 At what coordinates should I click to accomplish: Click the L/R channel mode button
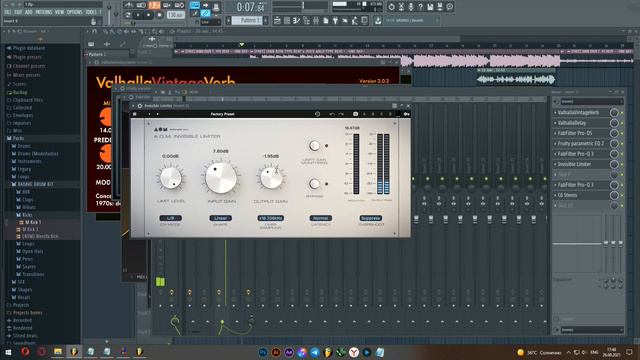[x=171, y=218]
